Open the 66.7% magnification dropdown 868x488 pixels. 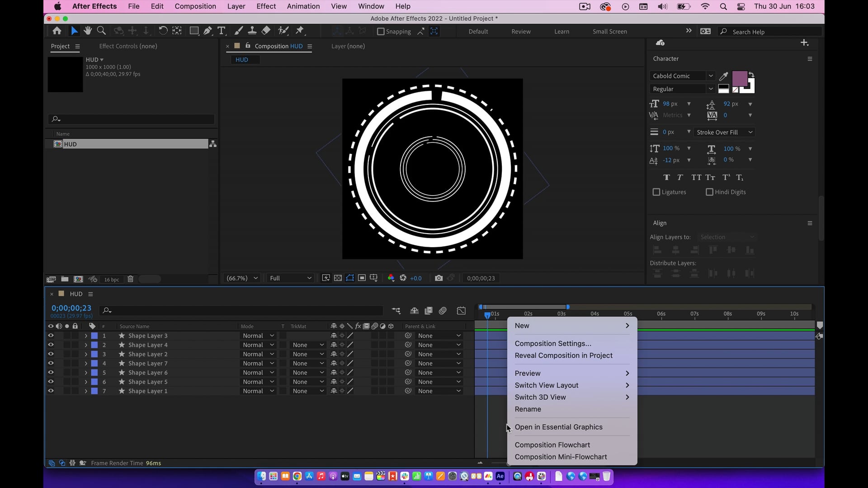tap(242, 278)
